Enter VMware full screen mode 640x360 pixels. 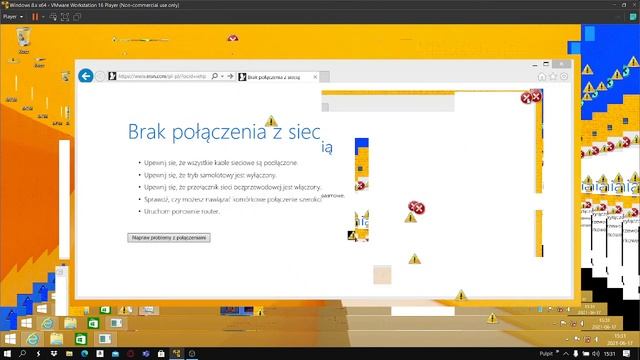65,17
